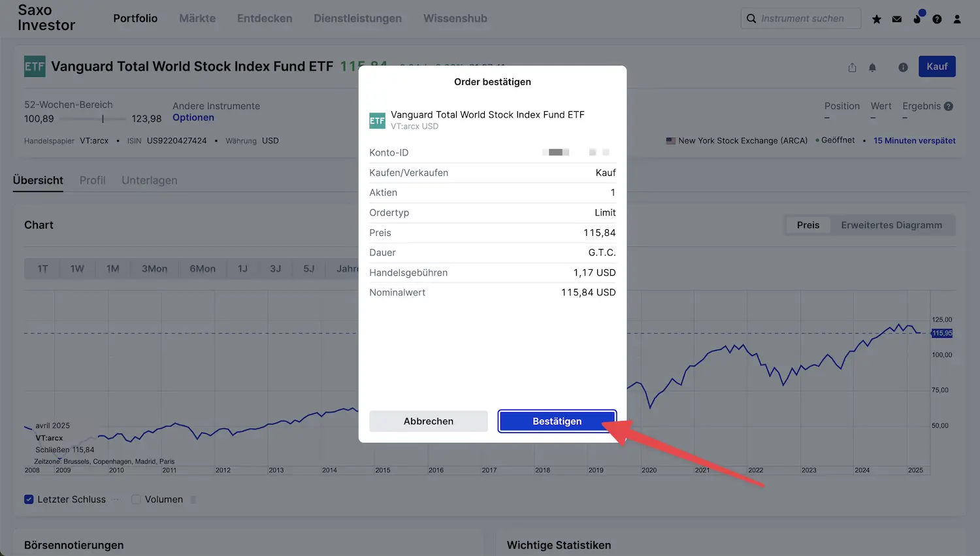This screenshot has width=980, height=556.
Task: Open the help question mark icon
Action: point(937,19)
